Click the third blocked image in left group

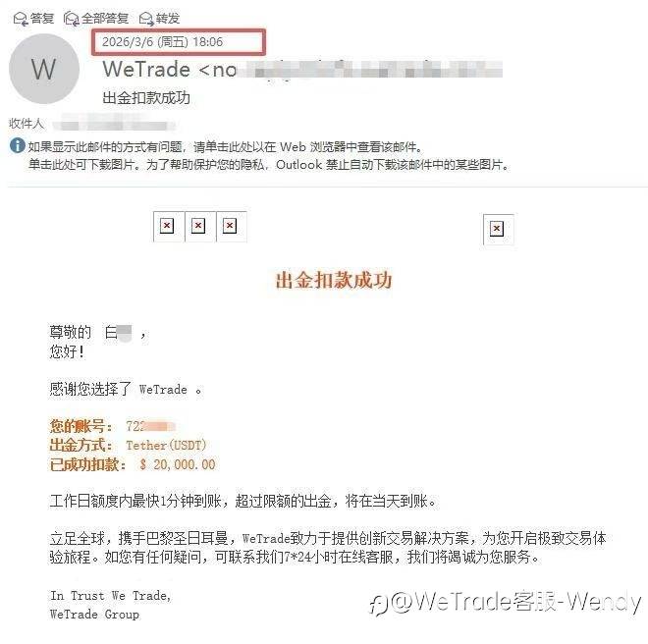(x=230, y=226)
